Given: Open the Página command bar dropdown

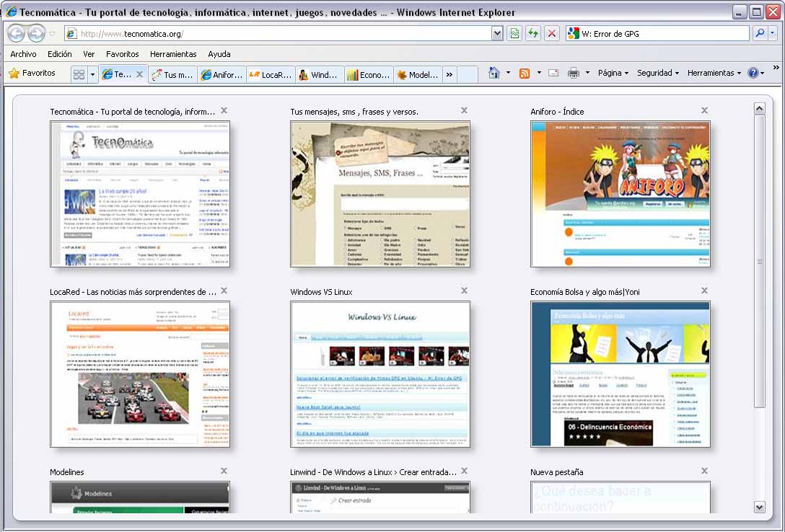Looking at the screenshot, I should click(613, 73).
